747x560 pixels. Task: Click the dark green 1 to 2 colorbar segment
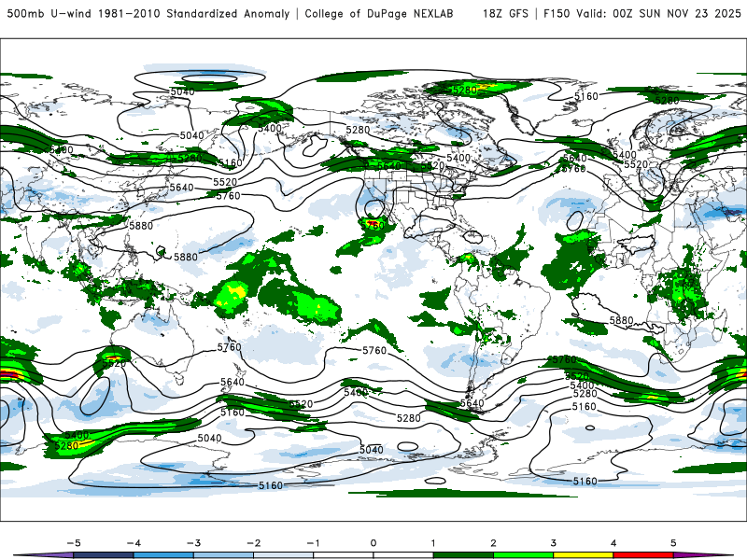click(x=463, y=555)
